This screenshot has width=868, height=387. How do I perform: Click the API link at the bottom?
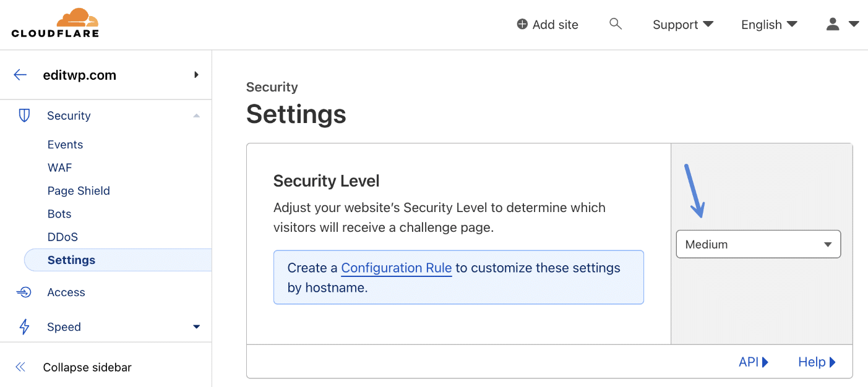749,362
